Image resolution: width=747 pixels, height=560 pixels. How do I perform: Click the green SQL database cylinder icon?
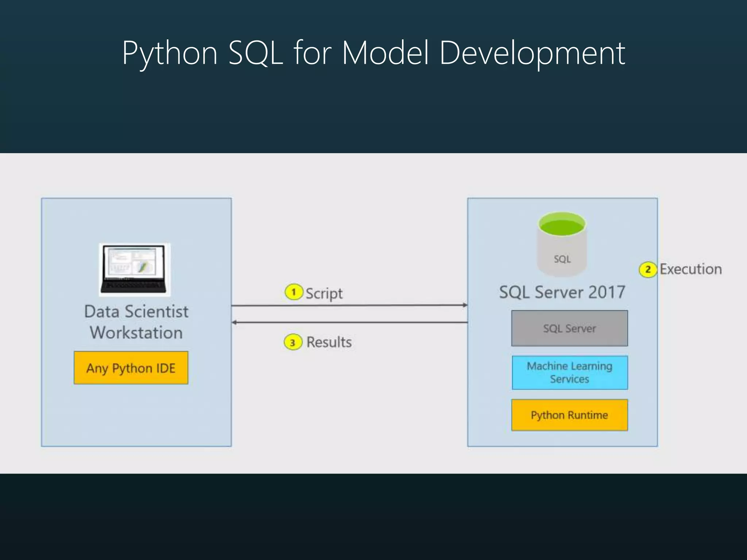[x=562, y=244]
